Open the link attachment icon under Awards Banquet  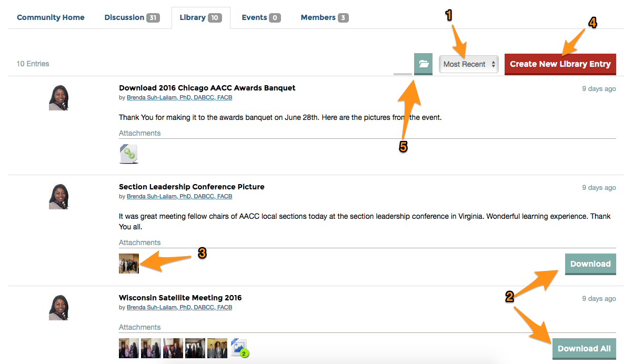129,154
